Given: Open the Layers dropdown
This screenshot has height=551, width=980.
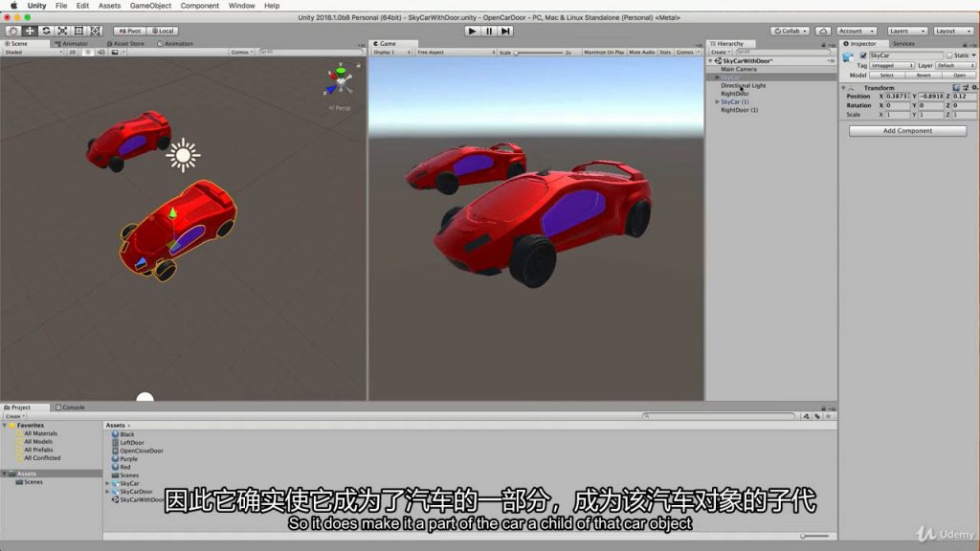Looking at the screenshot, I should pyautogui.click(x=907, y=31).
